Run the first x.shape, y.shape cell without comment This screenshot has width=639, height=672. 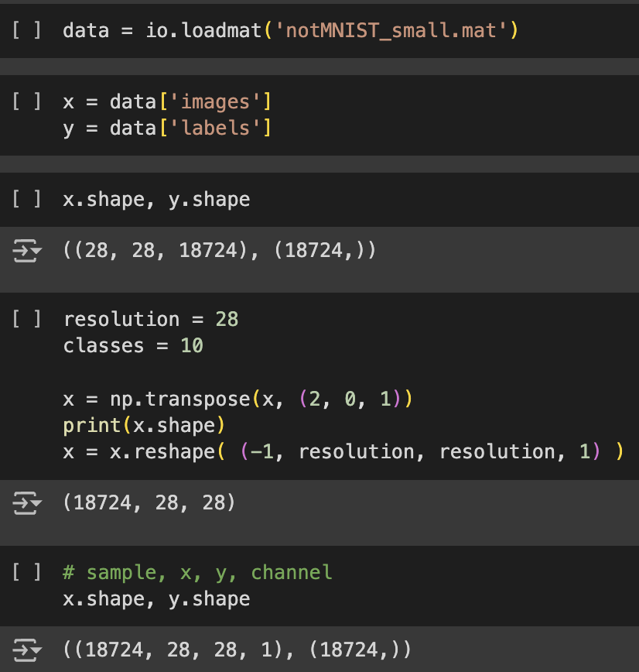(26, 199)
